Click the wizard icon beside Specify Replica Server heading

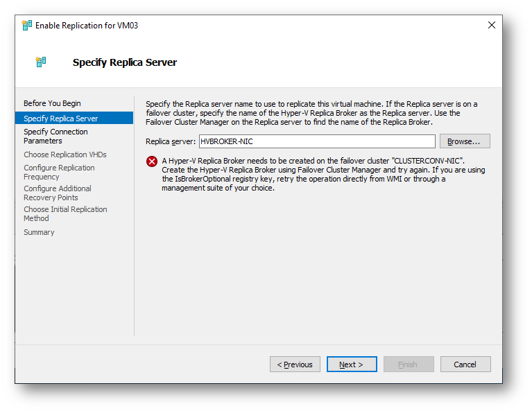coord(41,62)
